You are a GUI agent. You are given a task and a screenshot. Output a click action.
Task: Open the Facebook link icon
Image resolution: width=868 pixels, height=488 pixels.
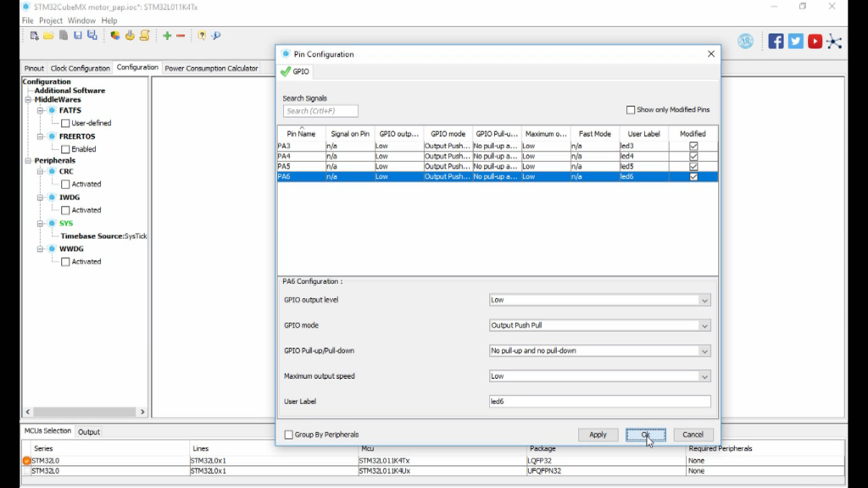coord(776,41)
